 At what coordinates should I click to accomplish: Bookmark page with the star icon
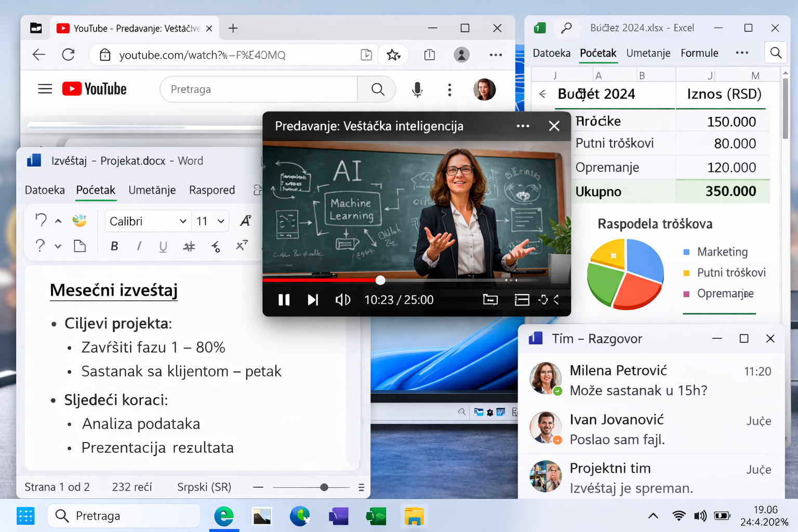[393, 55]
